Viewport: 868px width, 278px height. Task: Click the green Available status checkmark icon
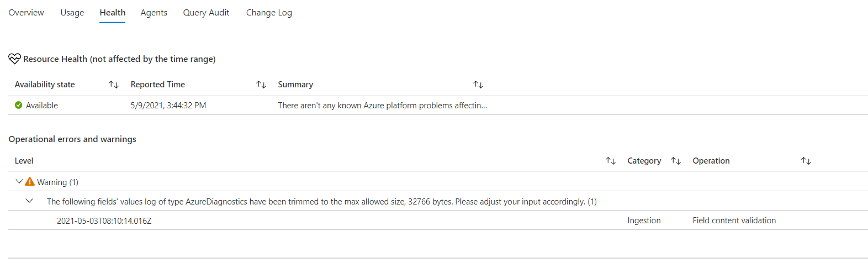pos(19,105)
